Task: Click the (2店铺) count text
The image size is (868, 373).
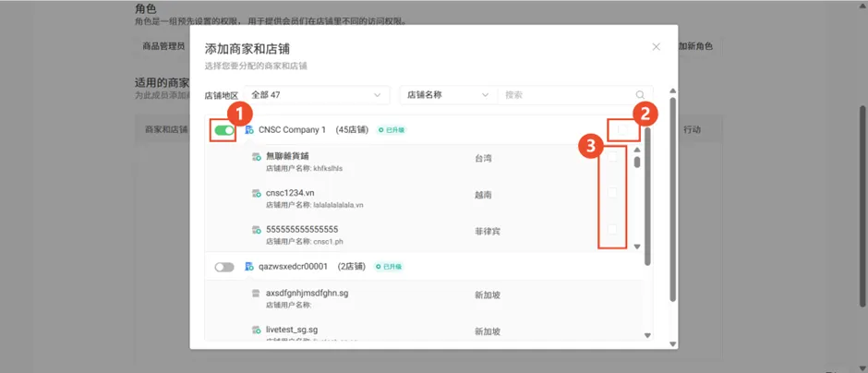Action: (x=352, y=267)
